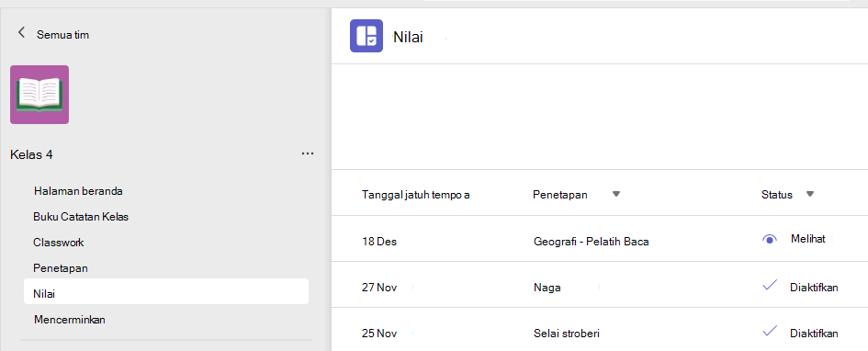Viewport: 868px width, 351px height.
Task: Click the checkmark icon in the Naga row
Action: tap(770, 286)
